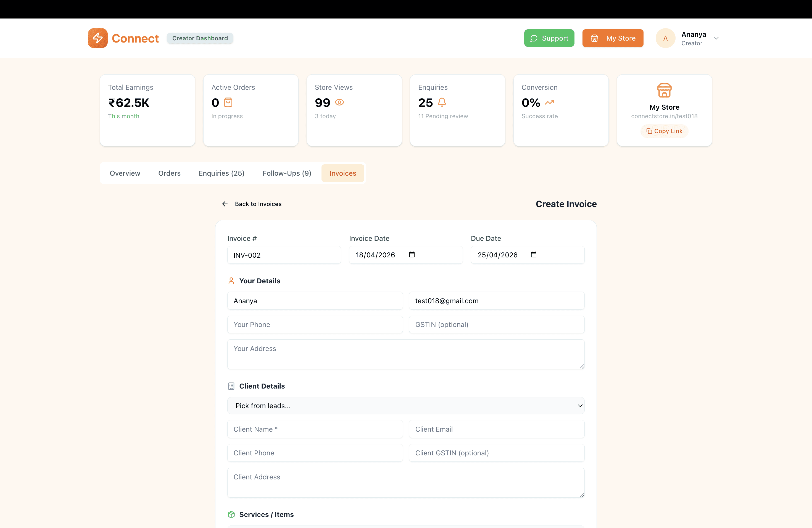Click the eye icon in Store Views
Viewport: 812px width, 528px height.
point(339,102)
